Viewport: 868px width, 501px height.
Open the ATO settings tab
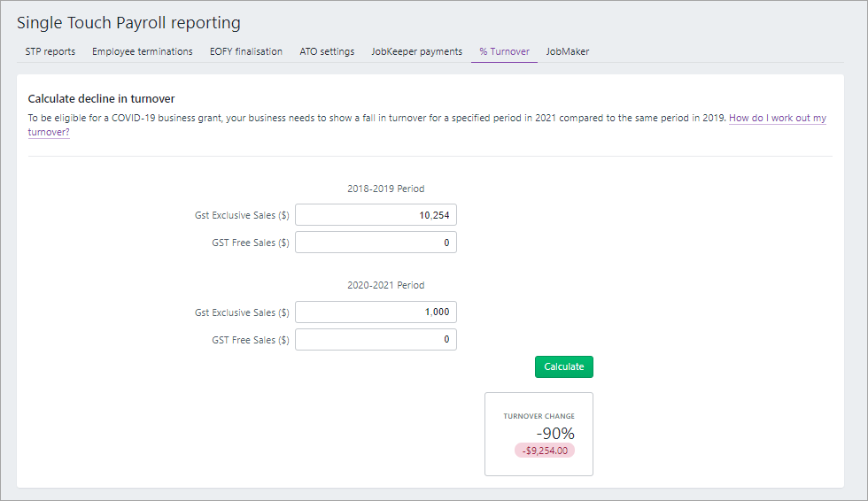tap(327, 51)
